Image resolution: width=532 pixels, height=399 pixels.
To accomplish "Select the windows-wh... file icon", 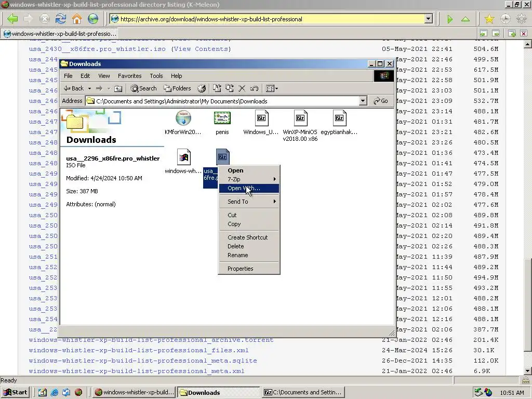I will tap(183, 157).
